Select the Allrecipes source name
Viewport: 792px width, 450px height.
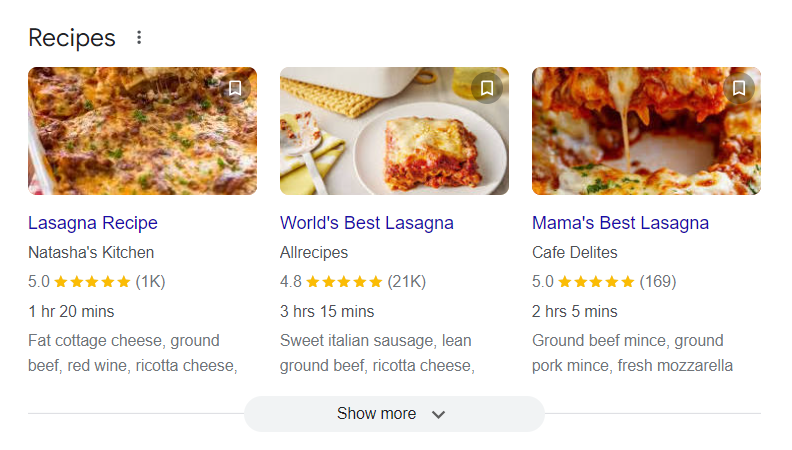(x=314, y=252)
